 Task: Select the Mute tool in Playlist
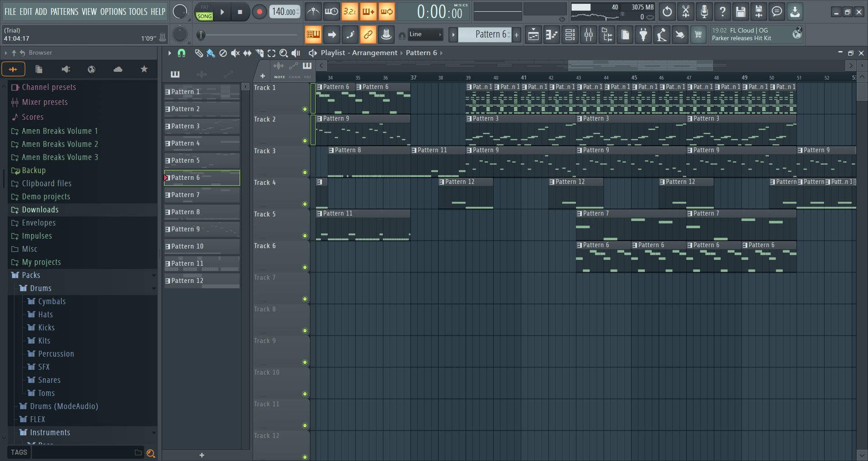pyautogui.click(x=235, y=53)
